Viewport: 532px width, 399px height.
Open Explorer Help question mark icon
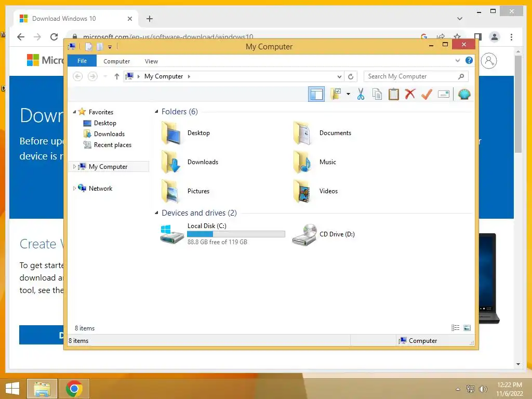click(x=469, y=60)
